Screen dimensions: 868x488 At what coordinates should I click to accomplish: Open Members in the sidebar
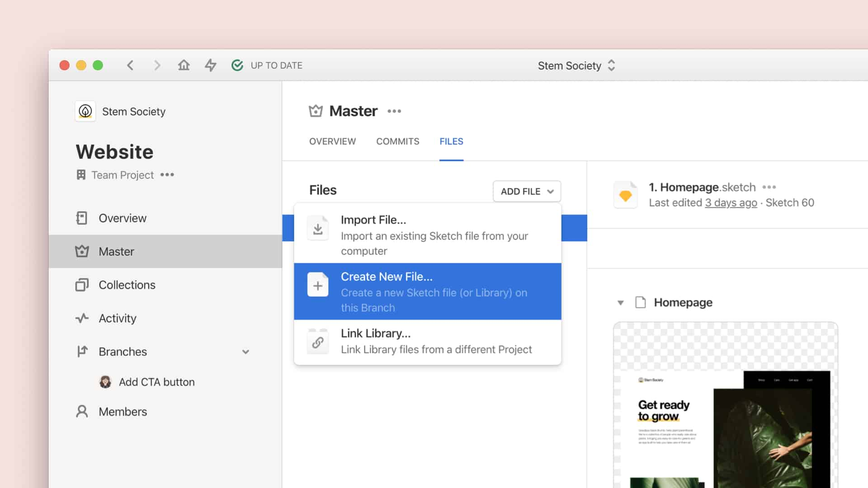[123, 412]
